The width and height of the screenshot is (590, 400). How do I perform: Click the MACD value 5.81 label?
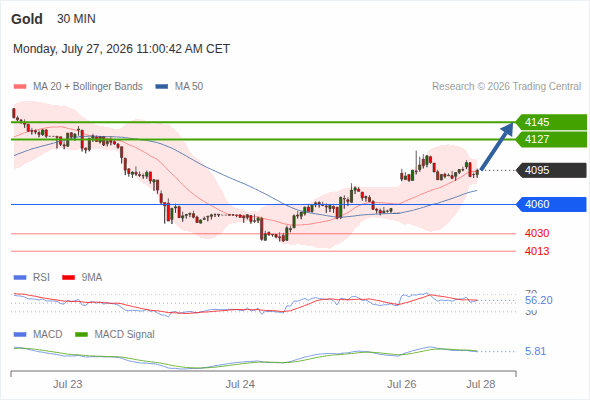535,351
